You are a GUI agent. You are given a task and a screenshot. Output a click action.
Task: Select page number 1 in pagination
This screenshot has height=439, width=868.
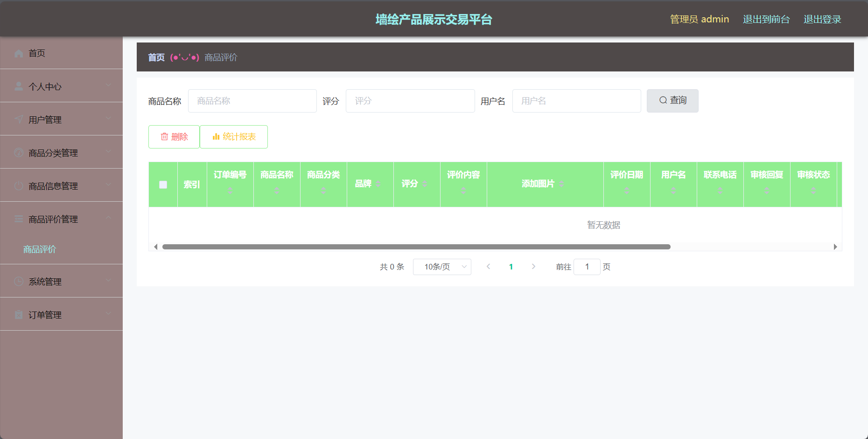(511, 267)
